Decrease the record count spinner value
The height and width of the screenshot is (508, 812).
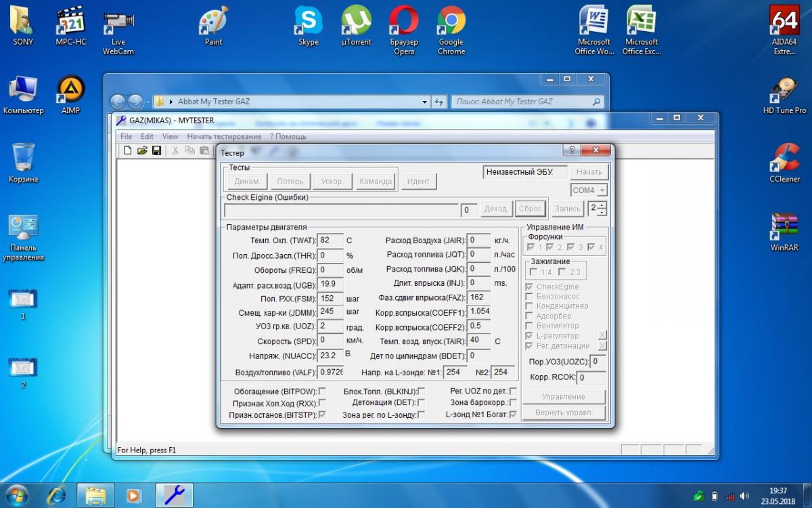[x=603, y=212]
